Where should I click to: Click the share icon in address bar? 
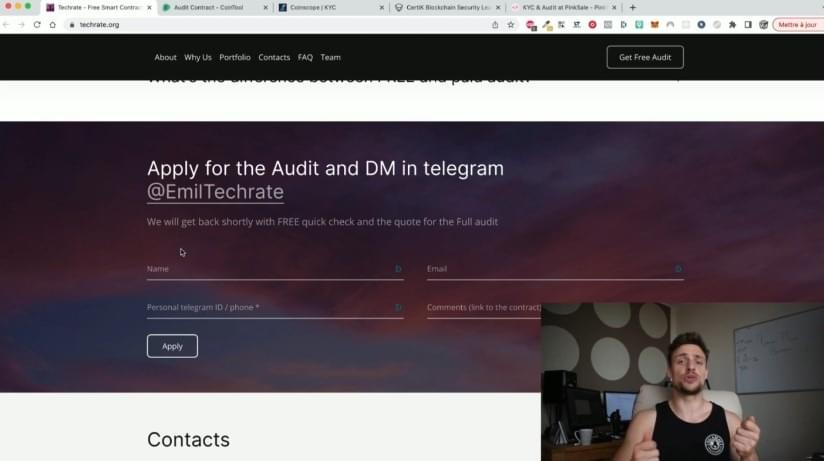[495, 24]
